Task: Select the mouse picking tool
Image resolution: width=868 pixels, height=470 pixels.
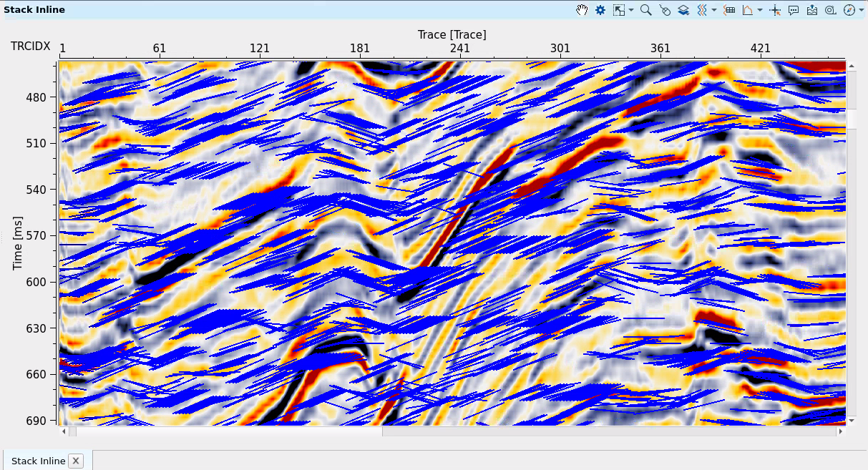Action: click(665, 10)
